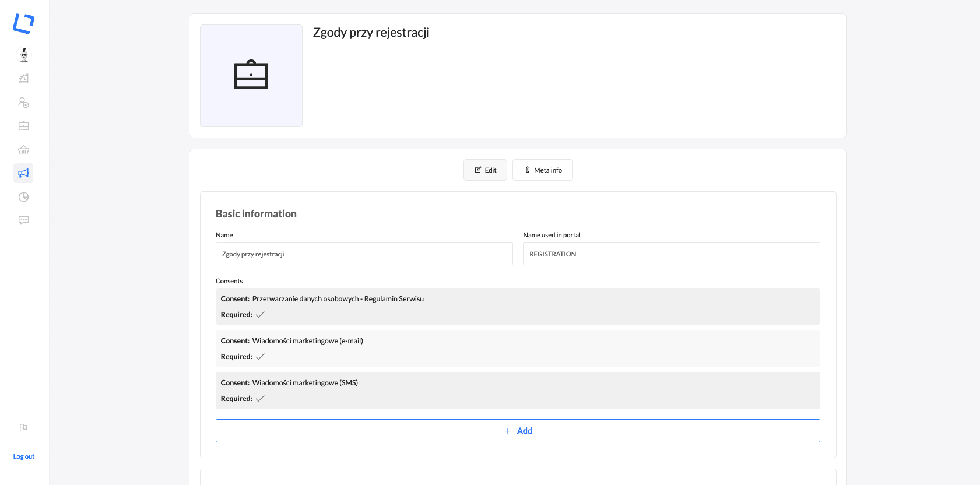Open the shopping basket sidebar icon
This screenshot has width=980, height=485.
click(24, 150)
